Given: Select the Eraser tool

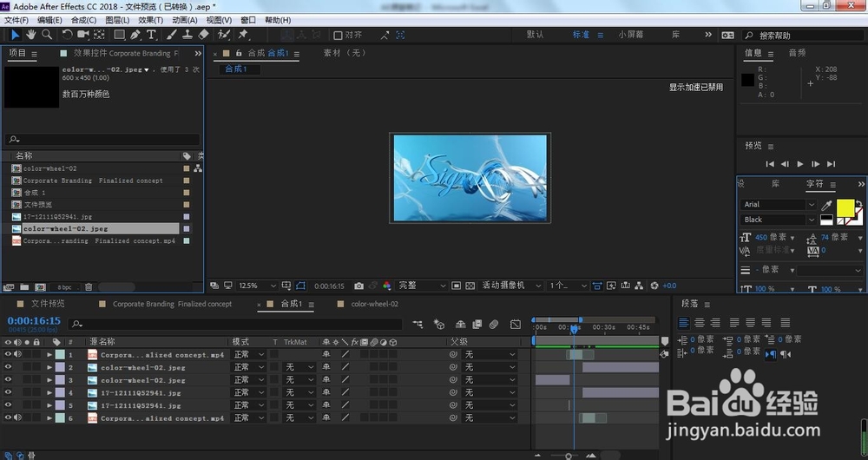Looking at the screenshot, I should [x=204, y=35].
